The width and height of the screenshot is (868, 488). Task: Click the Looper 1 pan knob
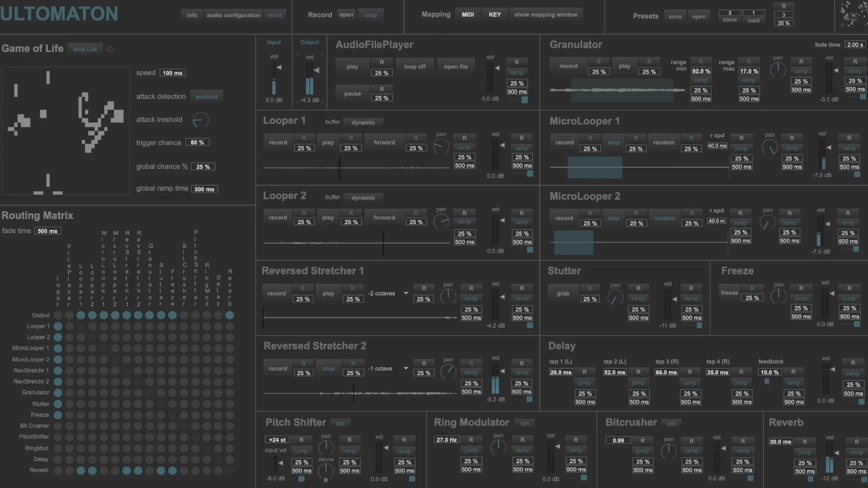pyautogui.click(x=441, y=146)
